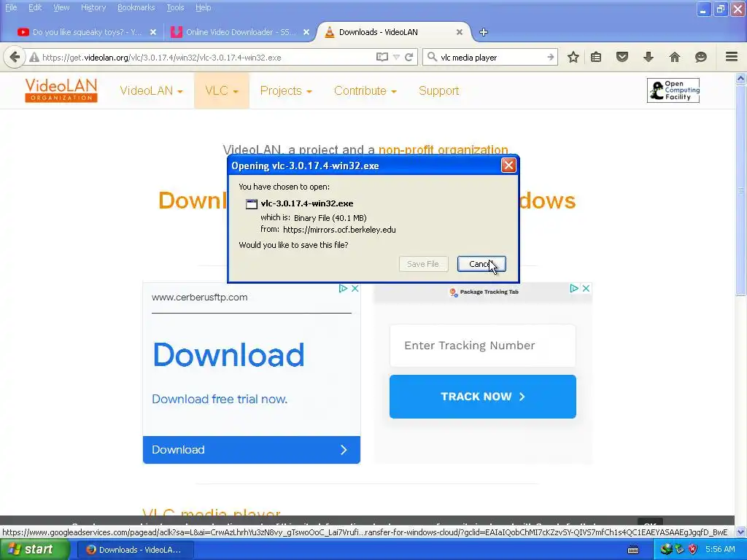The image size is (747, 560).
Task: Open the Edit menu
Action: pos(35,7)
